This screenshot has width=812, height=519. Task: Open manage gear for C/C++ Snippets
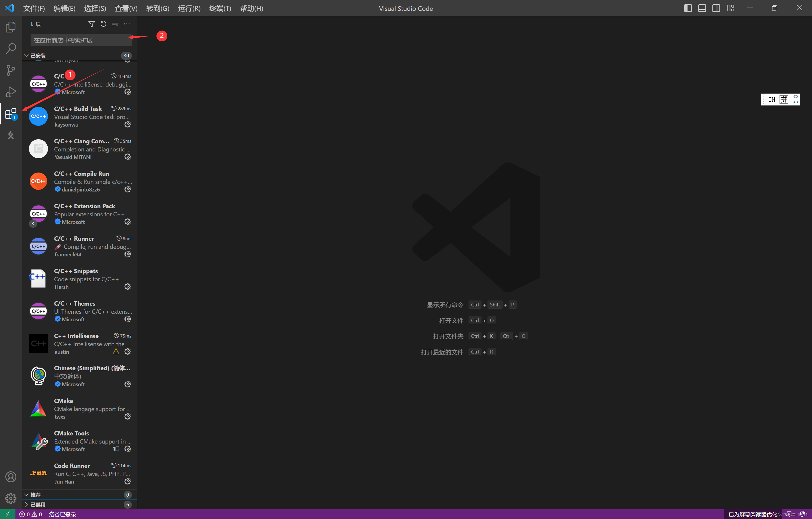click(127, 286)
